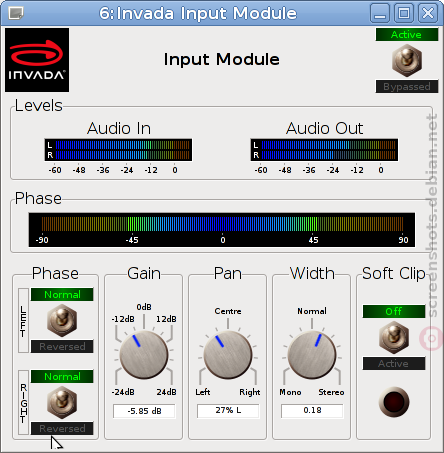The height and width of the screenshot is (453, 444).
Task: Click the Reversed label for left phase
Action: pyautogui.click(x=62, y=347)
